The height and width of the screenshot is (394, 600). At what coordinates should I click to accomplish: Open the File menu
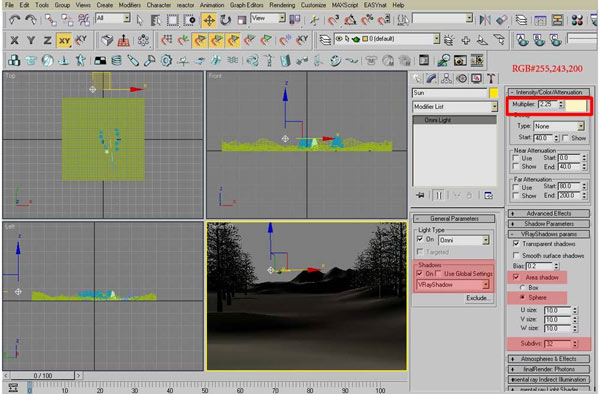coord(9,5)
